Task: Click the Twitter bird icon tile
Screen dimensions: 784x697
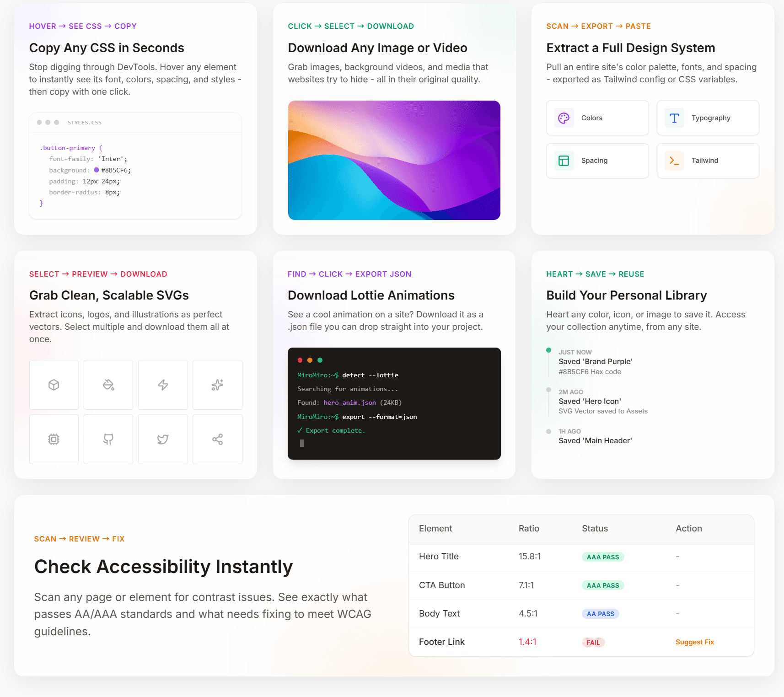Action: [163, 440]
